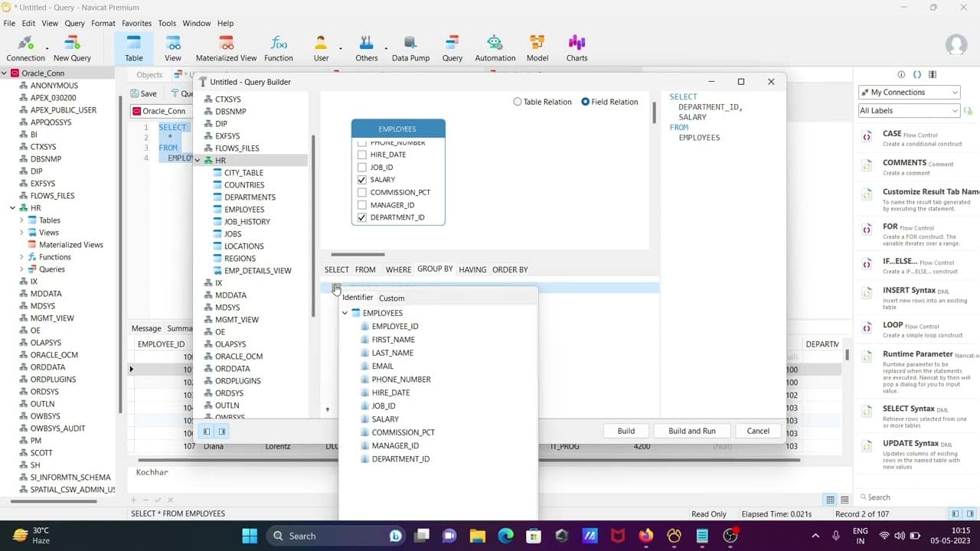Image resolution: width=980 pixels, height=551 pixels.
Task: Switch to the ORDER BY tab
Action: [510, 269]
